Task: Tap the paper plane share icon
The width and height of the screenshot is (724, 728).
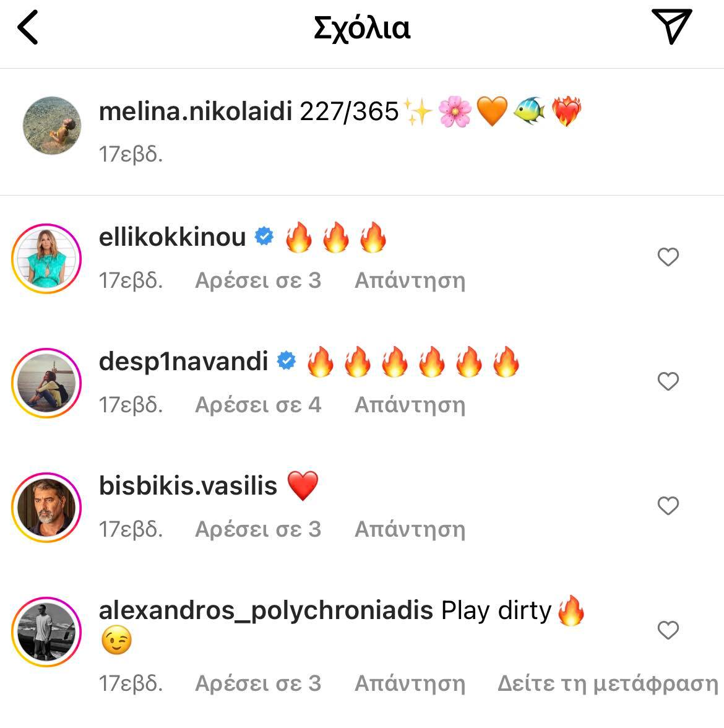Action: coord(671,26)
